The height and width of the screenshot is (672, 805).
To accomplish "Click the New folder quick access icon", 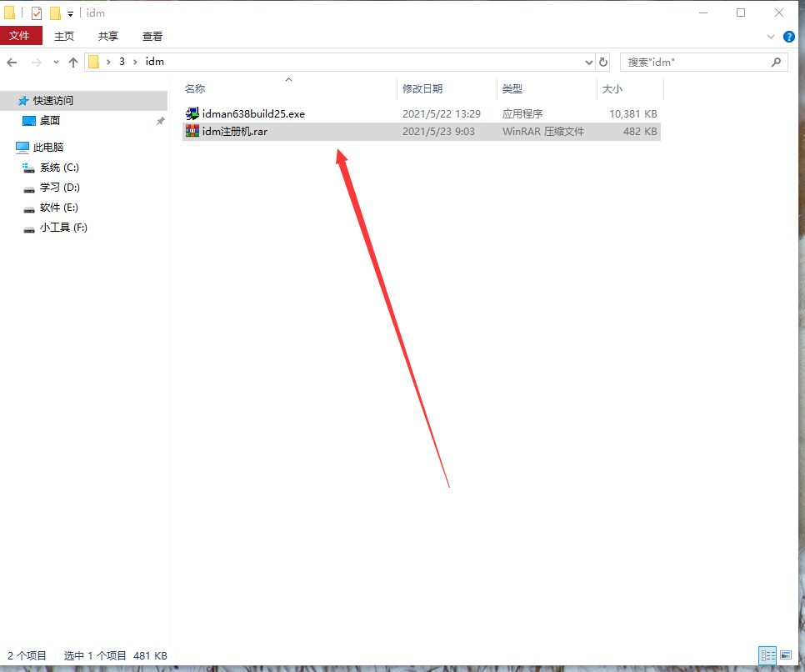I will coord(56,13).
